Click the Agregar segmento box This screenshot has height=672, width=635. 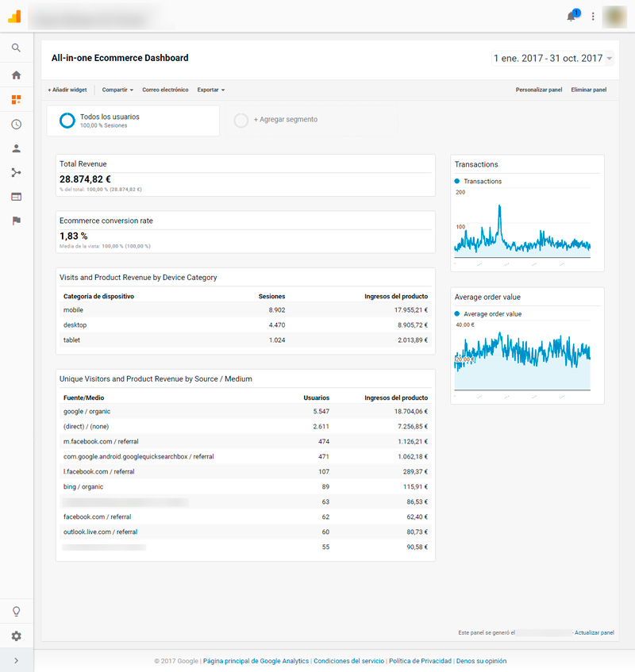(284, 120)
